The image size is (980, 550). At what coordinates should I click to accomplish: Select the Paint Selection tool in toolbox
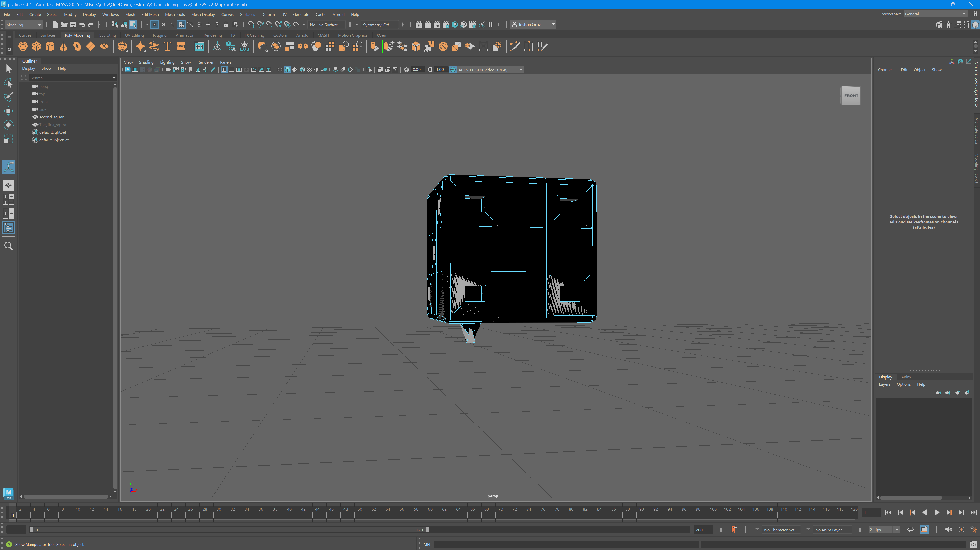[8, 97]
